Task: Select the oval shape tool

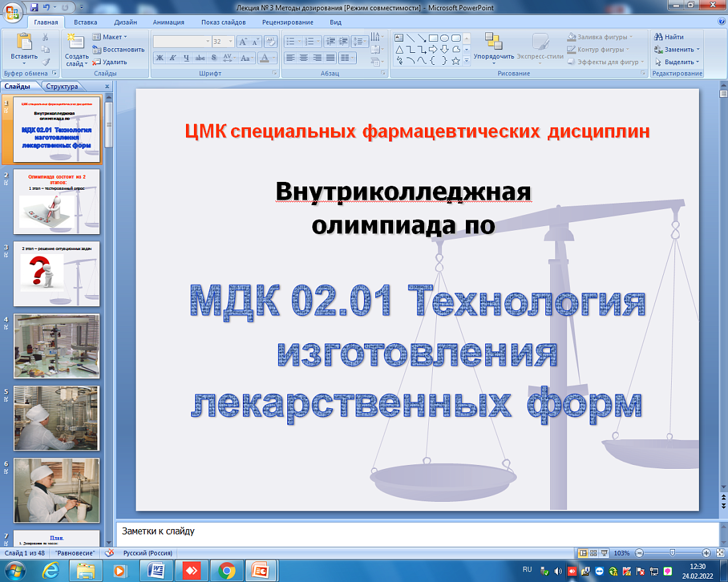Action: 445,38
